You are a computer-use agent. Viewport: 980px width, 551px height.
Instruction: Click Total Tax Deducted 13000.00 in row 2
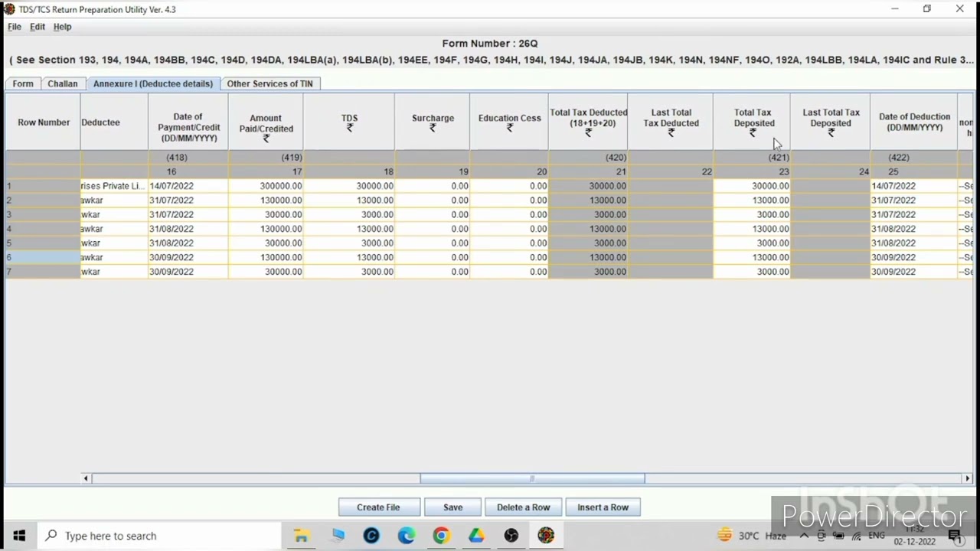(x=588, y=201)
